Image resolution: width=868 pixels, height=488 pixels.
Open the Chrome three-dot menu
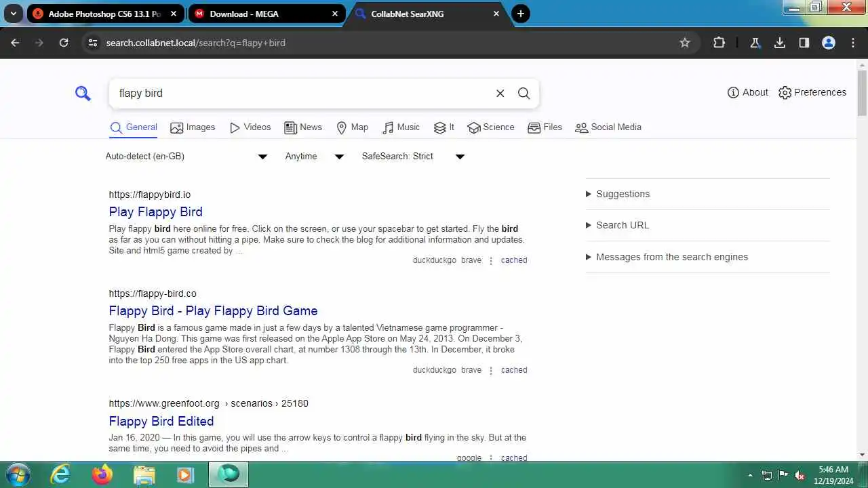[854, 43]
